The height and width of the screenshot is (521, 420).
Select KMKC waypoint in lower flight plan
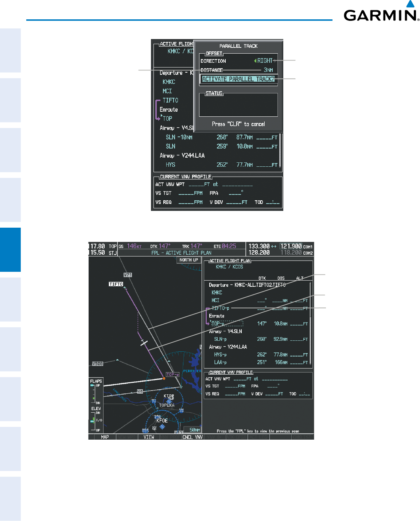pos(217,293)
